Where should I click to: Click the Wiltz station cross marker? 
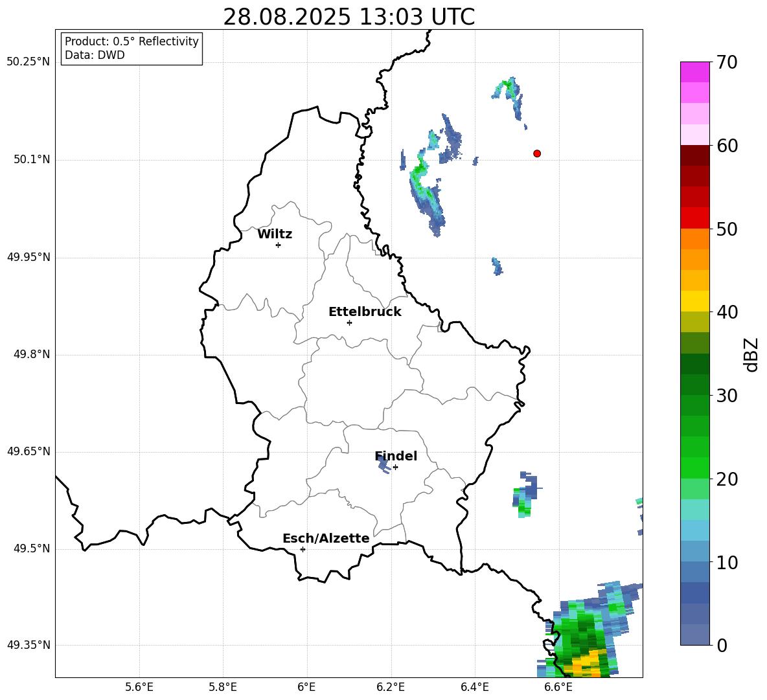(x=278, y=245)
